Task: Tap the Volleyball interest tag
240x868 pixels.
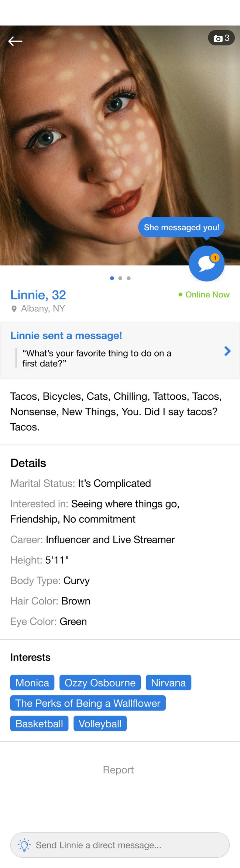Action: pyautogui.click(x=100, y=723)
